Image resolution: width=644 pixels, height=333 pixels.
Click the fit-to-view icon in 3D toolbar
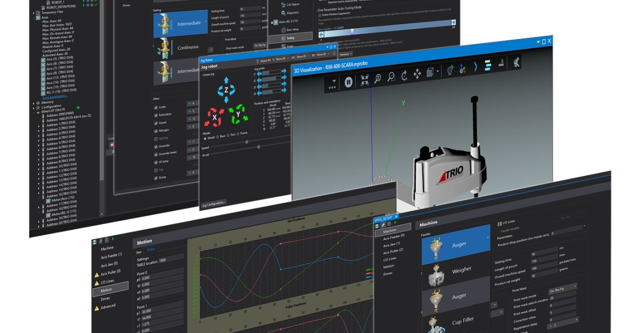pyautogui.click(x=365, y=80)
